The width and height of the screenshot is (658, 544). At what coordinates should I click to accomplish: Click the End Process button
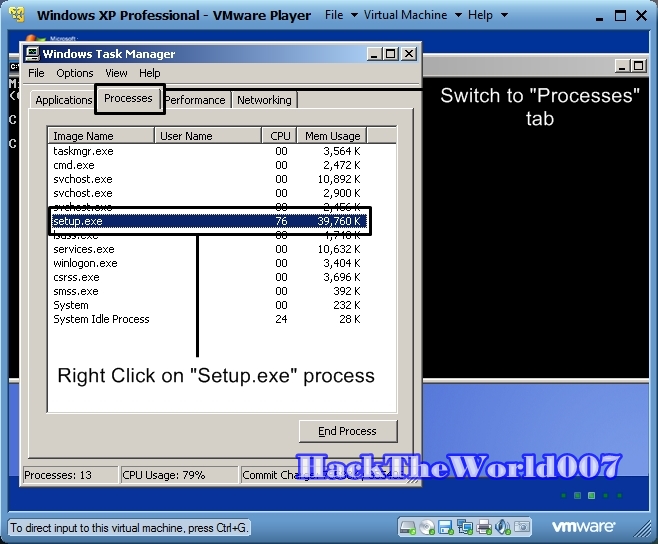tap(347, 431)
